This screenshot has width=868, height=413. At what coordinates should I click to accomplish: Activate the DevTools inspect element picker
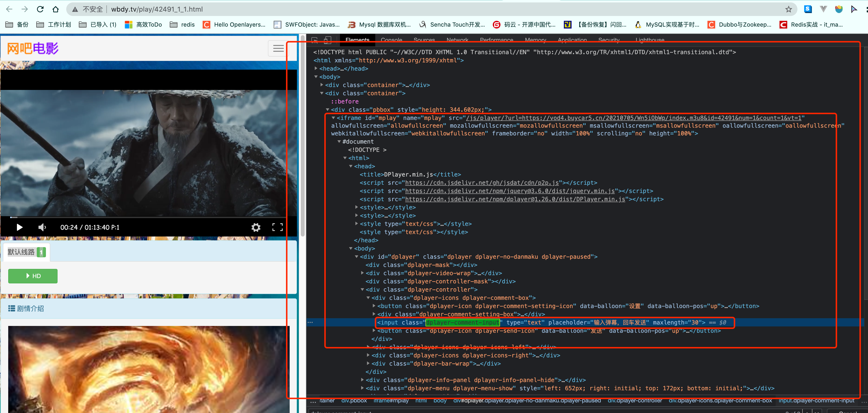coord(314,40)
